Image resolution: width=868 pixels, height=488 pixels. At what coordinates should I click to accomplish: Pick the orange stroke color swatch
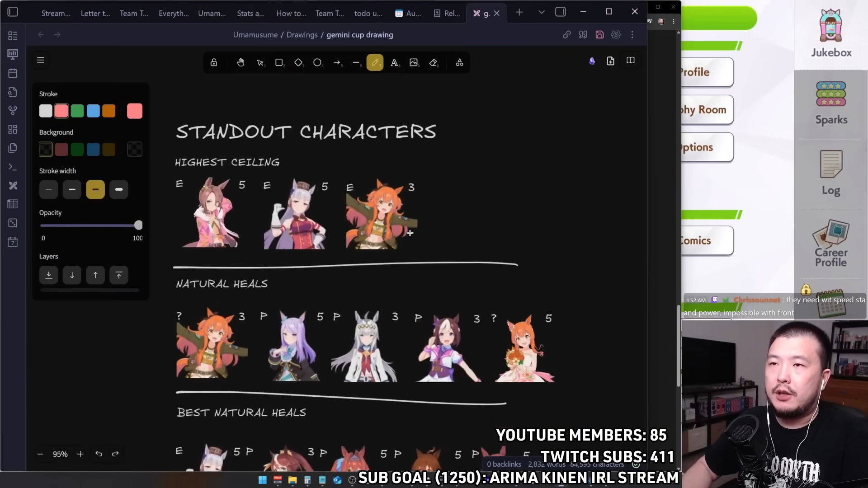(x=109, y=111)
